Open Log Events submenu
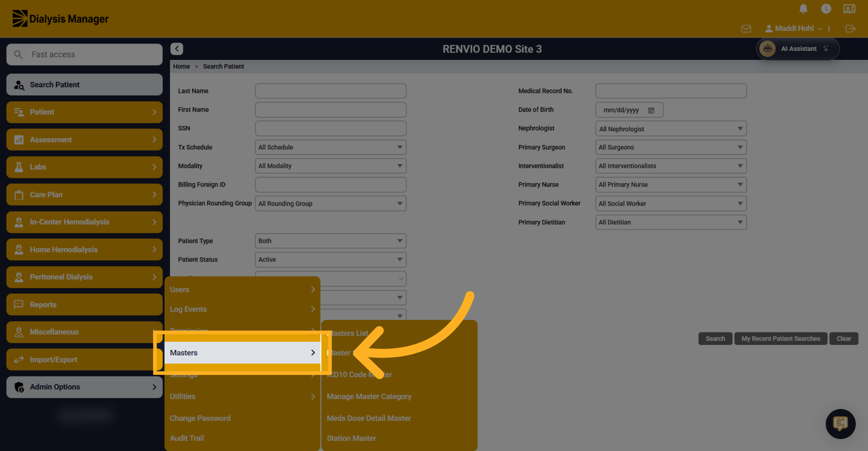The height and width of the screenshot is (451, 868). click(242, 309)
